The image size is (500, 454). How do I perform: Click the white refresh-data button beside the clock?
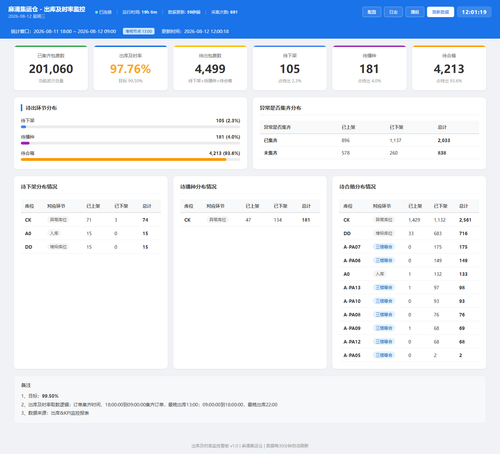[440, 12]
